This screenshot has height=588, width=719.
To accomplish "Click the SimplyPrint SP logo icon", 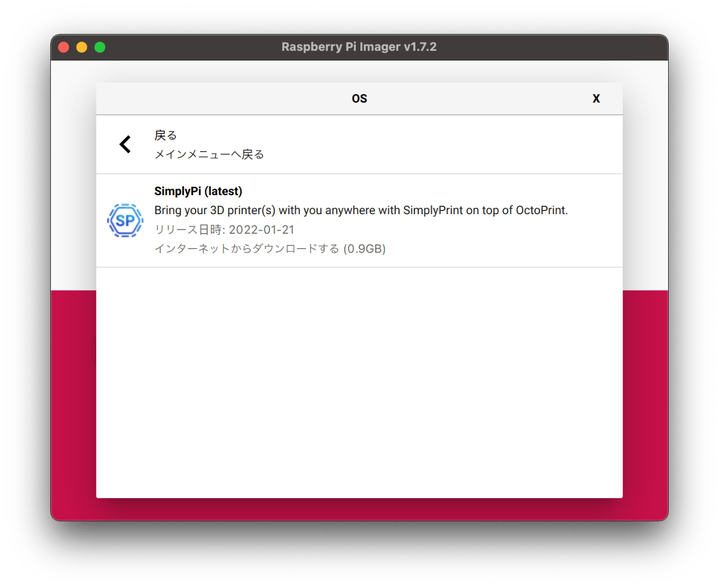I will coord(125,220).
